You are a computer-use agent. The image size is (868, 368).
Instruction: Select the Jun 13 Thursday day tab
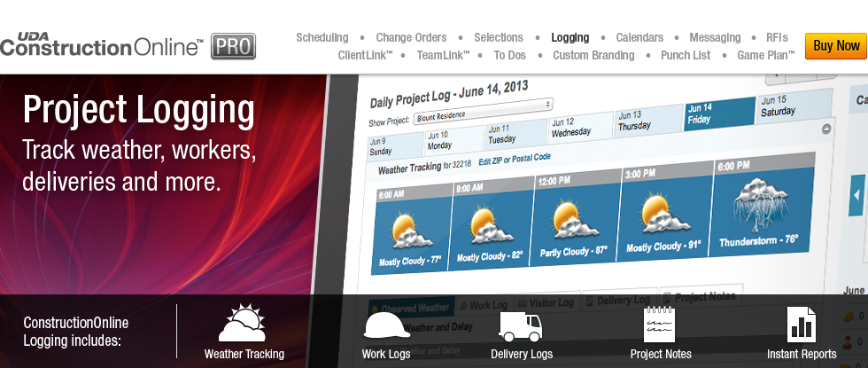648,121
